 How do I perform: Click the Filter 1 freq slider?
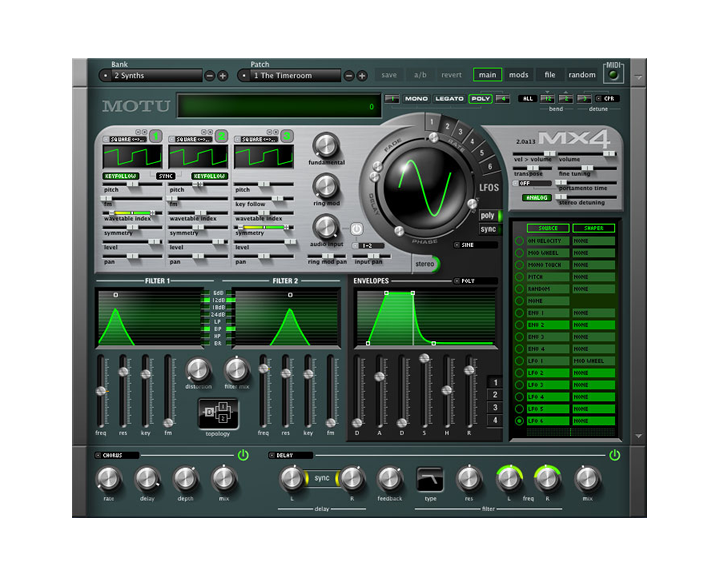pos(101,391)
